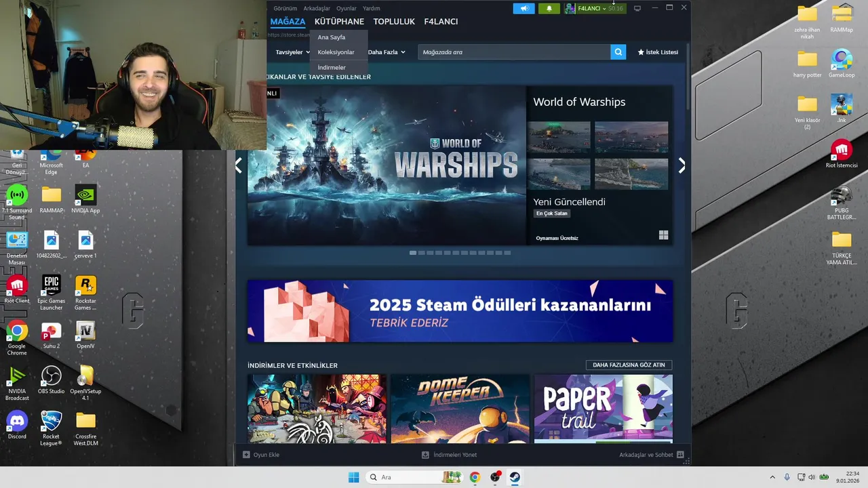Image resolution: width=868 pixels, height=488 pixels.
Task: Open Riot Client desktop icon
Action: pyautogui.click(x=17, y=290)
